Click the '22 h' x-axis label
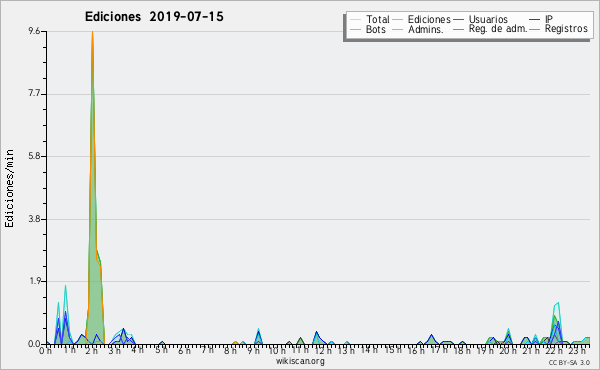Image resolution: width=600 pixels, height=370 pixels. [x=554, y=350]
